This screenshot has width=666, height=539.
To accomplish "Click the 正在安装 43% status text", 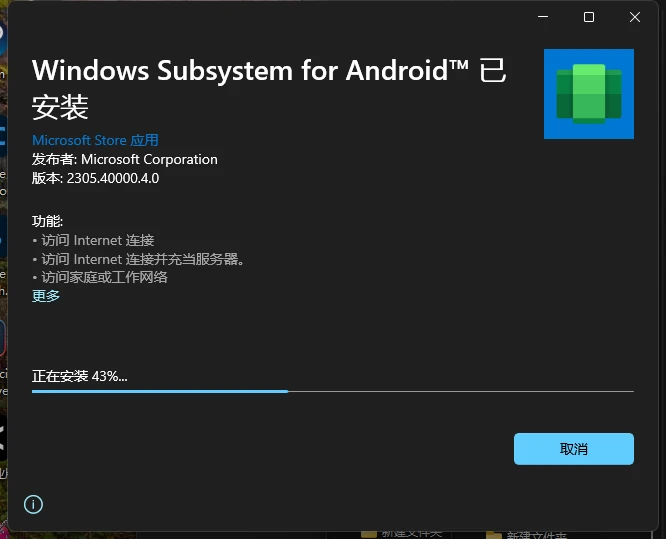I will click(79, 376).
